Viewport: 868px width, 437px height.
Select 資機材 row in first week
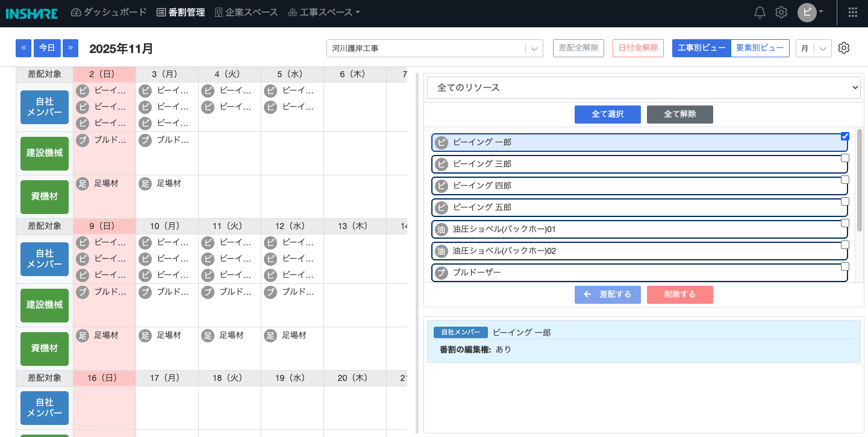45,197
